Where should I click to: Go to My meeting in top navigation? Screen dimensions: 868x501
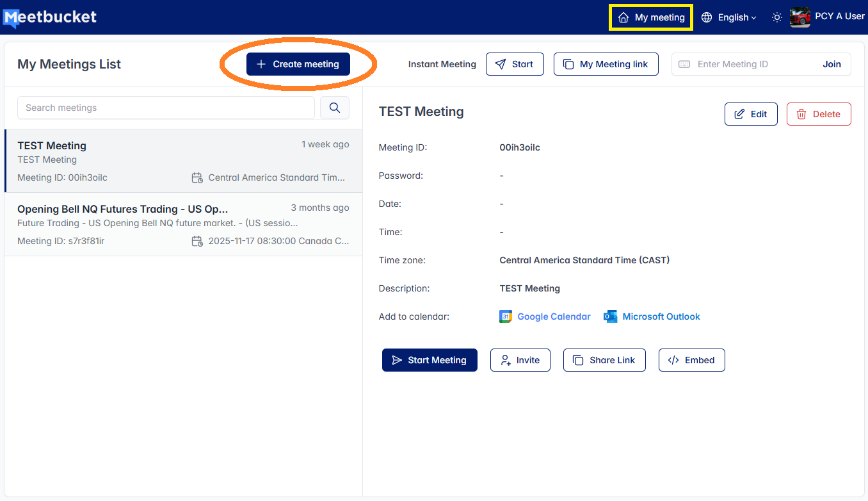(x=651, y=17)
